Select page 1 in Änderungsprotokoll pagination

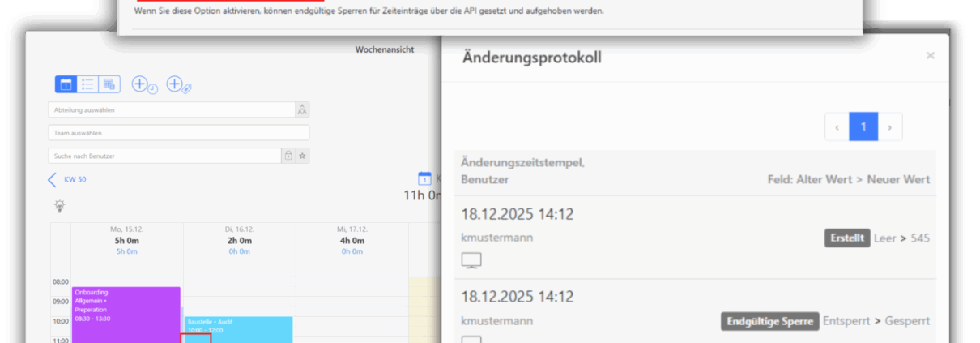863,126
